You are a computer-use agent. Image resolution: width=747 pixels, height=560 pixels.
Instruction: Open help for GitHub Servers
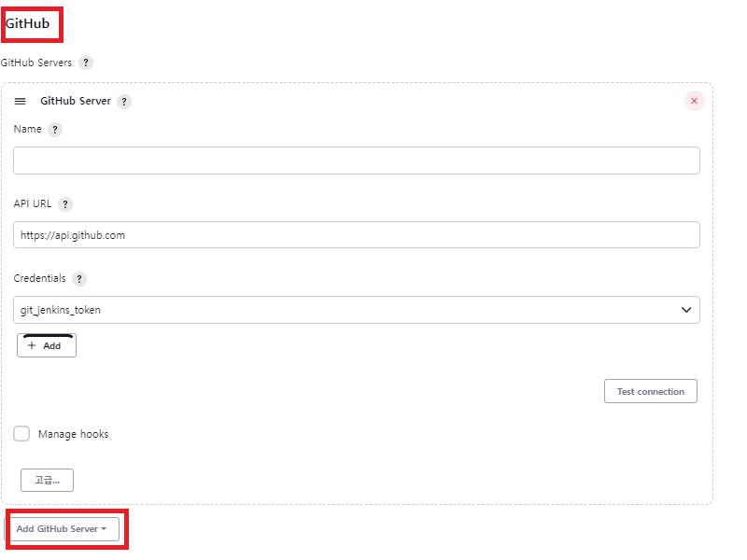coord(86,63)
